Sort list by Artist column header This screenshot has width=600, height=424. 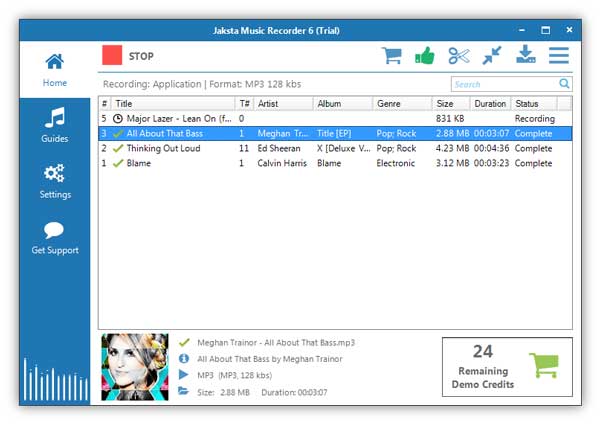point(283,104)
